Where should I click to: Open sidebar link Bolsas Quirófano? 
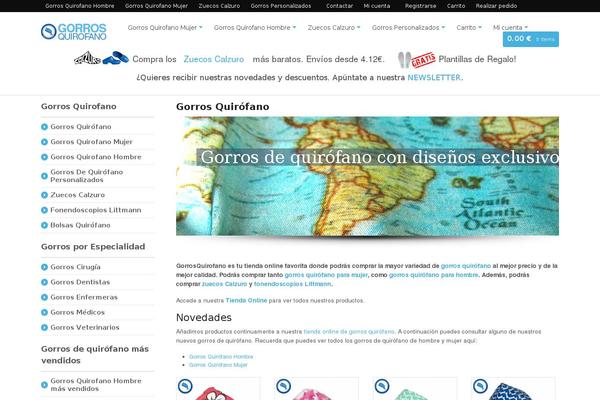tap(80, 225)
